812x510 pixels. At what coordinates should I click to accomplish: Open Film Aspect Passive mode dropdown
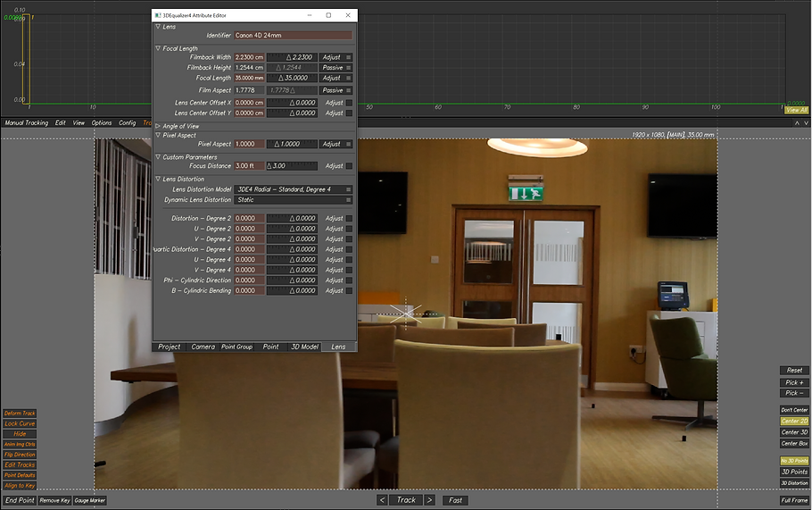pos(336,90)
